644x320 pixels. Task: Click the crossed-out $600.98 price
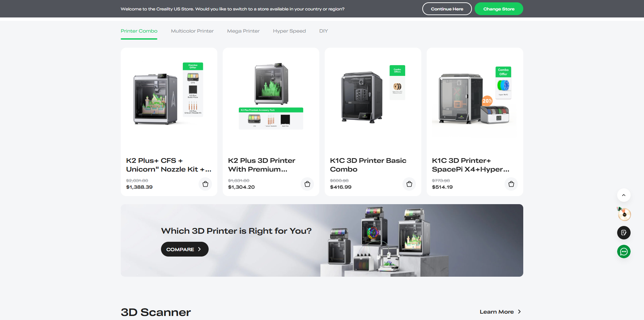pyautogui.click(x=339, y=181)
